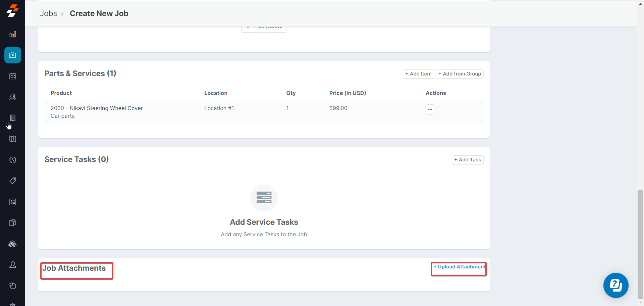Open the clock timesheet sidebar icon
The image size is (644, 306).
13,160
